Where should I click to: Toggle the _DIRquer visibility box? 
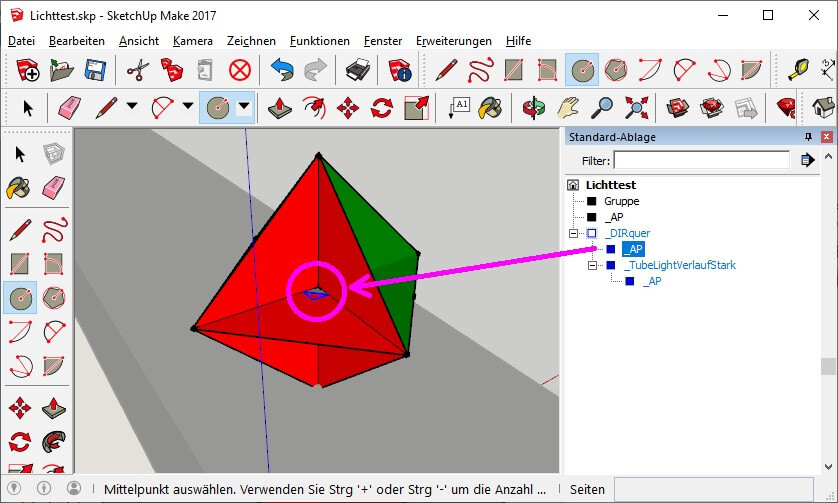coord(592,233)
